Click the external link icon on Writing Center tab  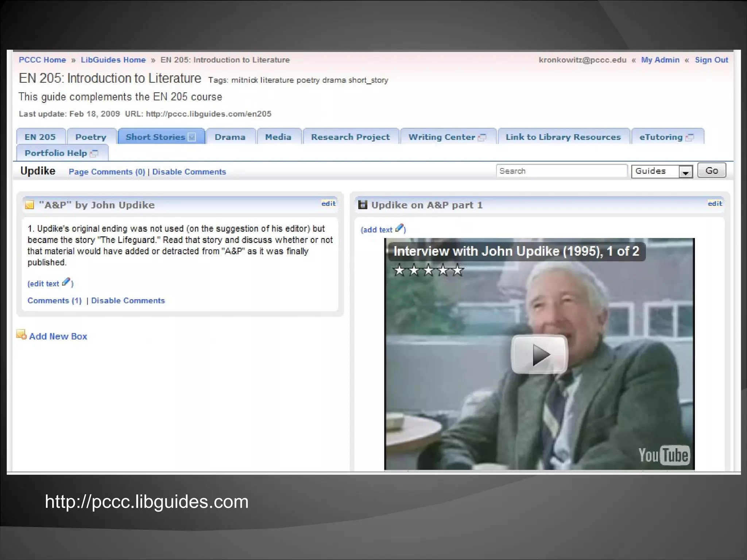[x=482, y=137]
